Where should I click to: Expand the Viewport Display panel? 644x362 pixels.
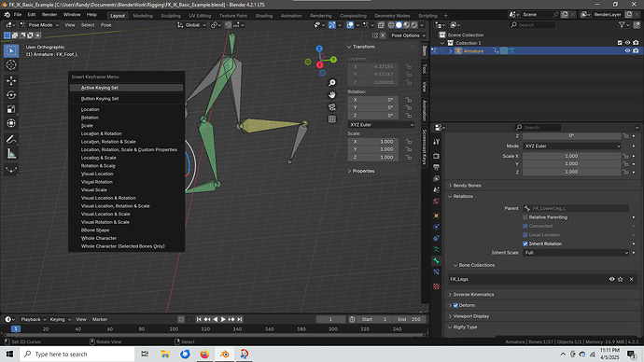pyautogui.click(x=470, y=316)
